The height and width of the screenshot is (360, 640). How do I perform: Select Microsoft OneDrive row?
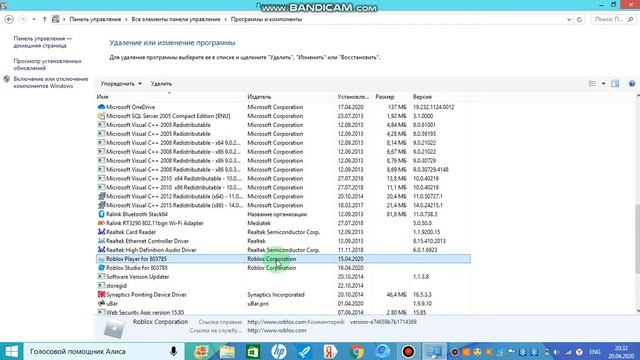point(283,107)
